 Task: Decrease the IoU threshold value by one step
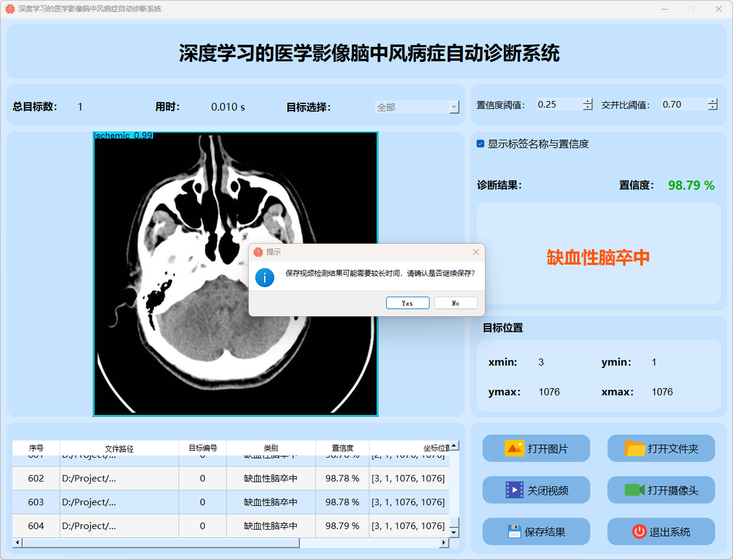coord(712,108)
